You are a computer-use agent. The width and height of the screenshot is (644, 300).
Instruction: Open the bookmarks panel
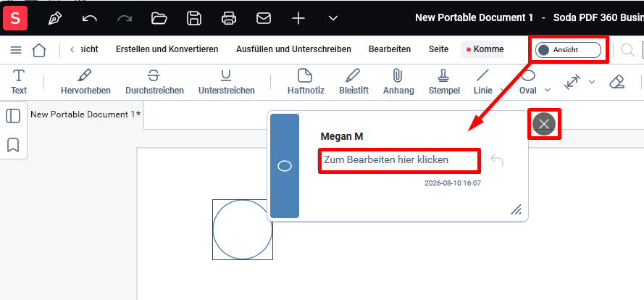pos(13,145)
